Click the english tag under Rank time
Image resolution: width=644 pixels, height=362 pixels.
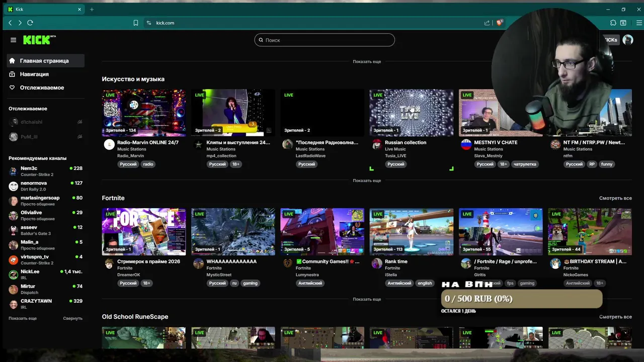[425, 283]
